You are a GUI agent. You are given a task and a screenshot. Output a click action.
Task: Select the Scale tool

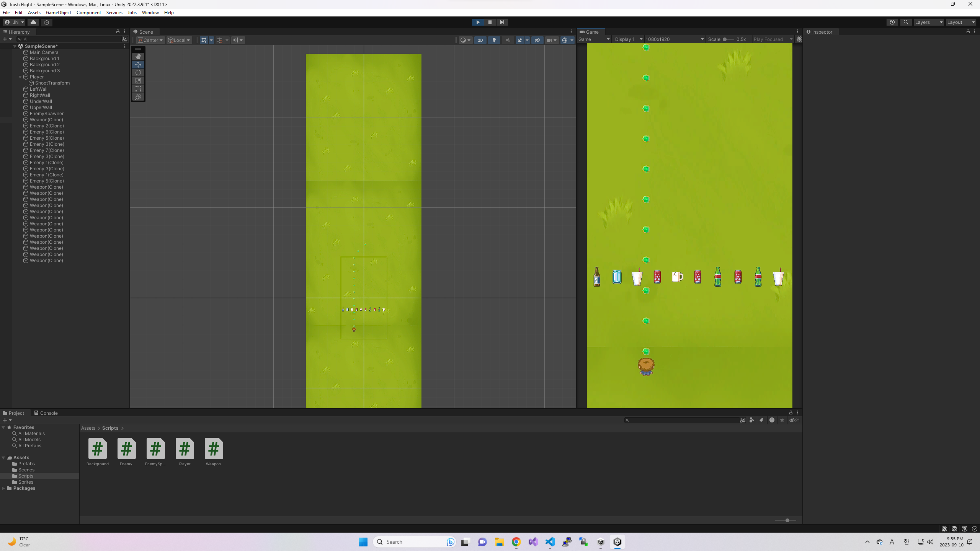click(x=138, y=81)
